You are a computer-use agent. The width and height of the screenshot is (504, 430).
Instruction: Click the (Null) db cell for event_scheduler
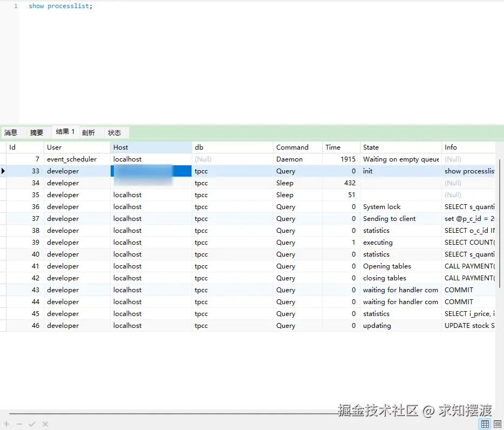(x=233, y=159)
